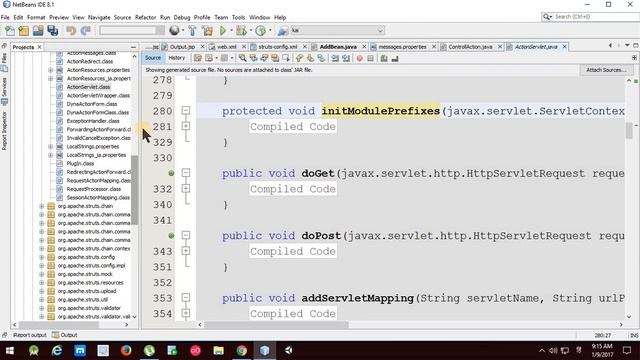Expand Compiled Code fold at line 332
This screenshot has width=640, height=360.
186,189
